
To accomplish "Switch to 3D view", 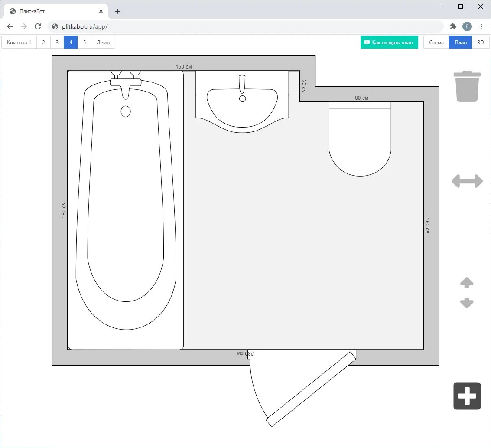I will coord(480,43).
